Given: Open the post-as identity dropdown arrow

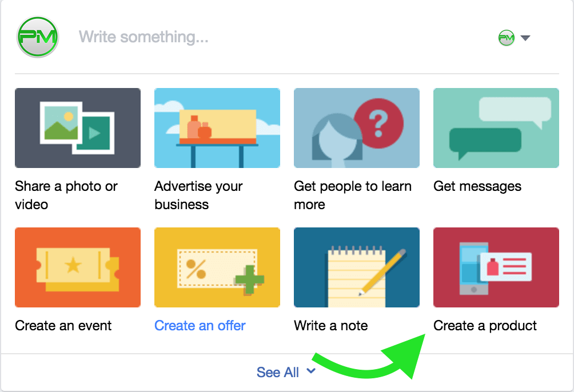Looking at the screenshot, I should [x=525, y=38].
